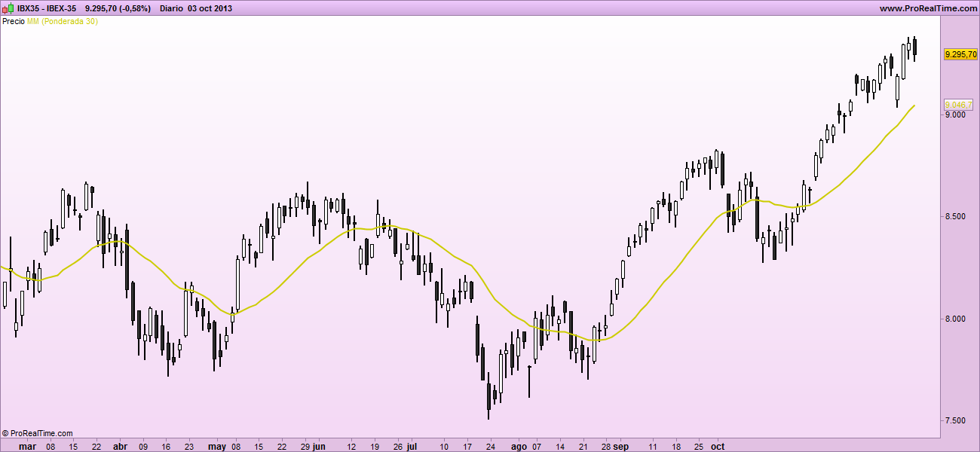Select the mar month label on time axis
This screenshot has height=452, width=980.
tap(27, 446)
